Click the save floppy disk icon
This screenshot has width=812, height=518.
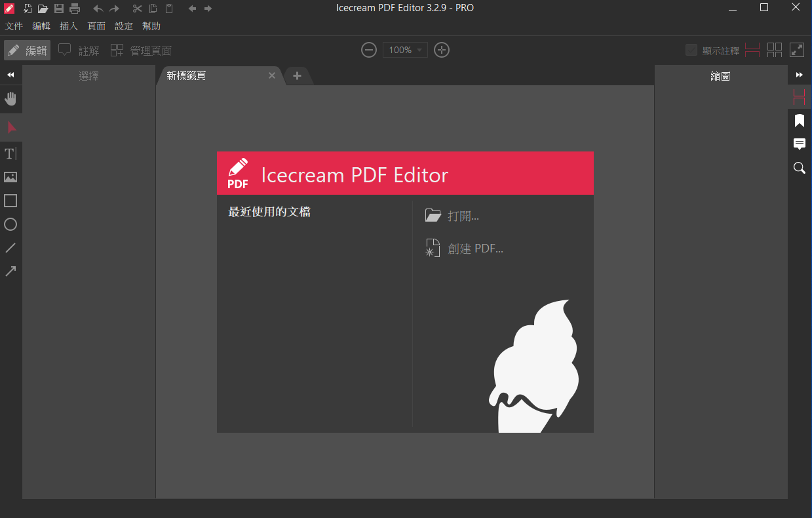pos(59,9)
